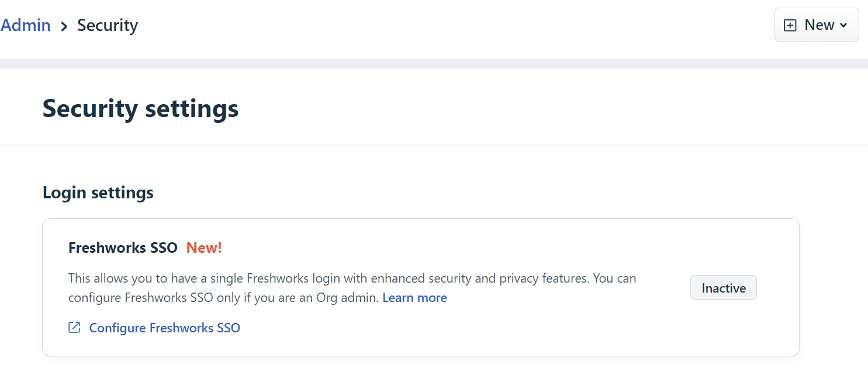This screenshot has width=868, height=378.
Task: Click the Login settings section title
Action: pyautogui.click(x=98, y=193)
